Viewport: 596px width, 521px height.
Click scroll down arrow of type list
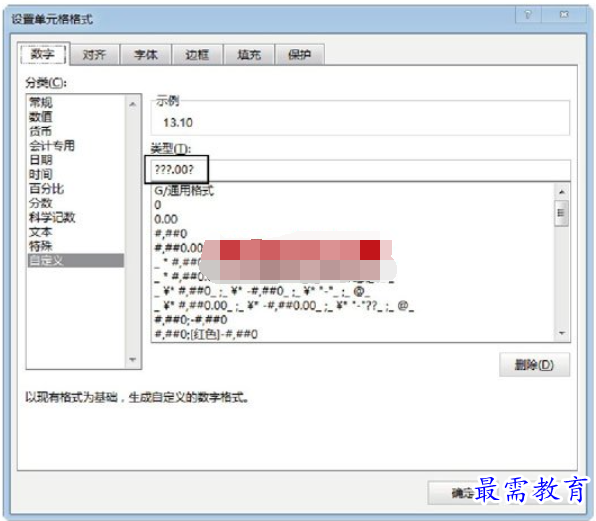pyautogui.click(x=562, y=333)
